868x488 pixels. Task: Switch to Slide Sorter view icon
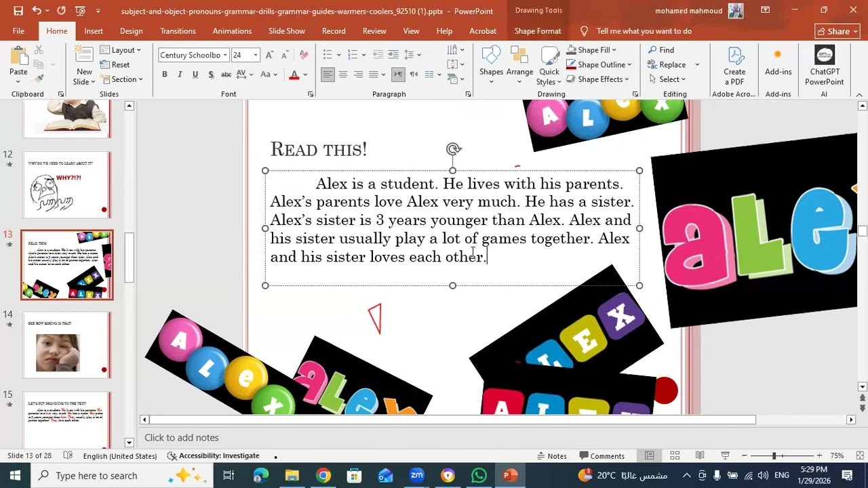(x=675, y=455)
